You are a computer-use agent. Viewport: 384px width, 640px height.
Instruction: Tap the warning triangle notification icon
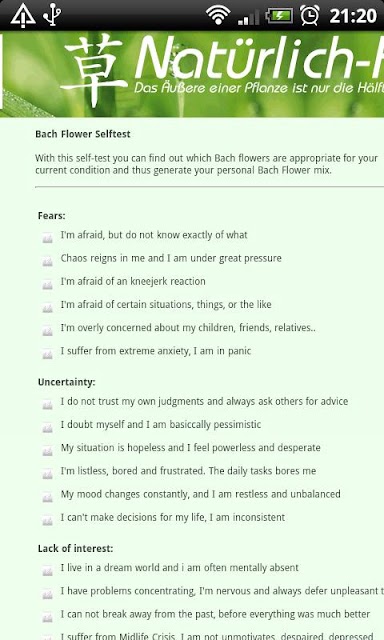click(23, 16)
